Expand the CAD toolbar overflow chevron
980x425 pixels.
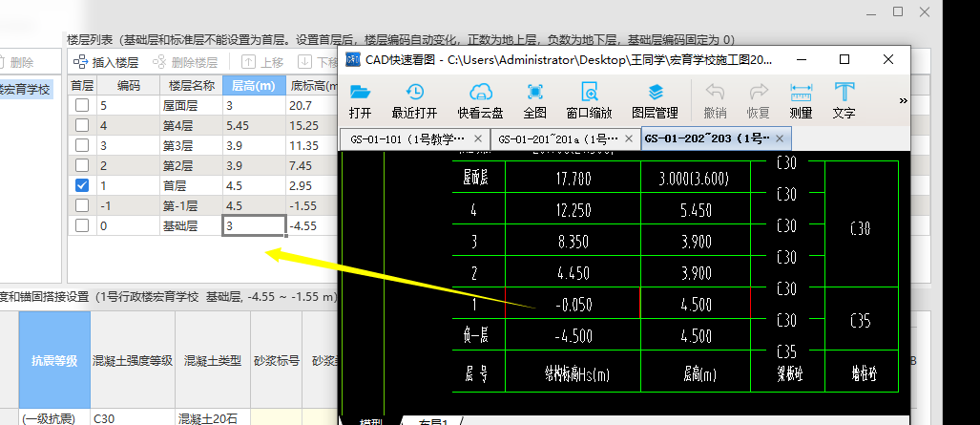pyautogui.click(x=903, y=101)
